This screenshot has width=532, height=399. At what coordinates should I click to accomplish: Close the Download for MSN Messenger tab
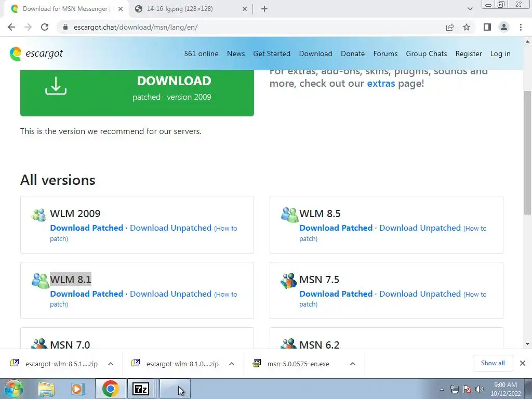pyautogui.click(x=121, y=9)
